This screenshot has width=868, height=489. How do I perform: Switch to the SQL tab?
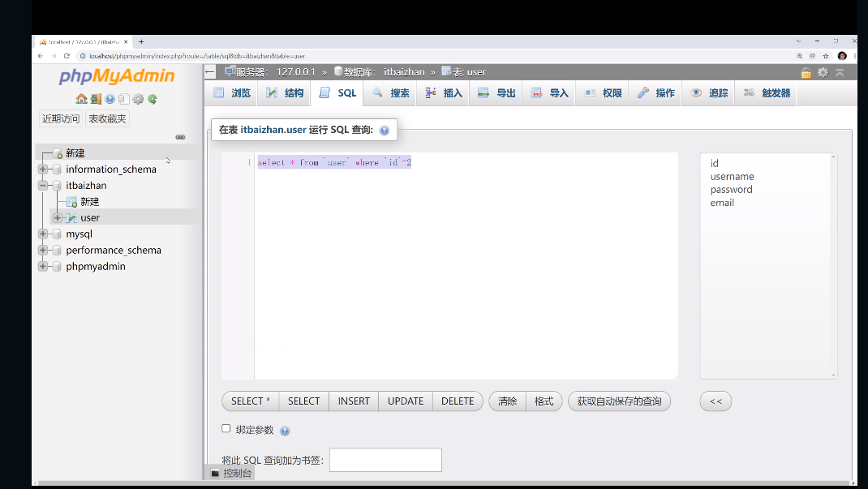coord(337,93)
